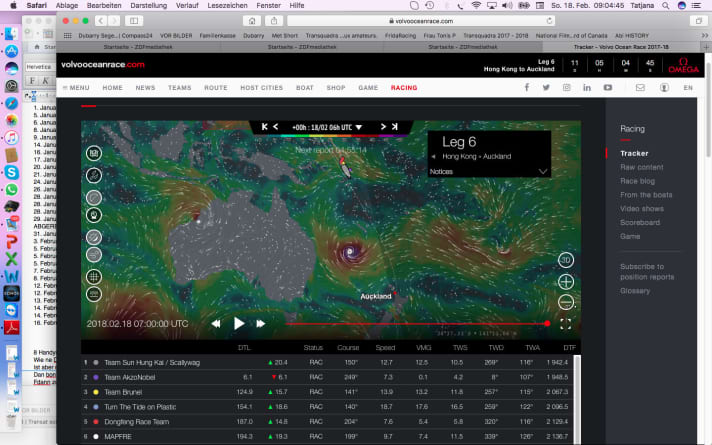Toggle the fourth round icon showing a hand
Image resolution: width=712 pixels, height=445 pixels.
[x=94, y=215]
